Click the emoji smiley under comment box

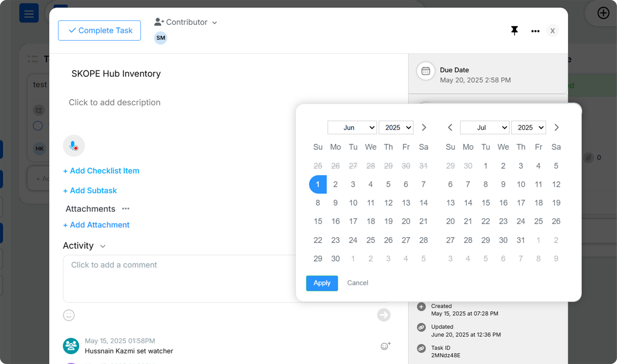(x=69, y=315)
